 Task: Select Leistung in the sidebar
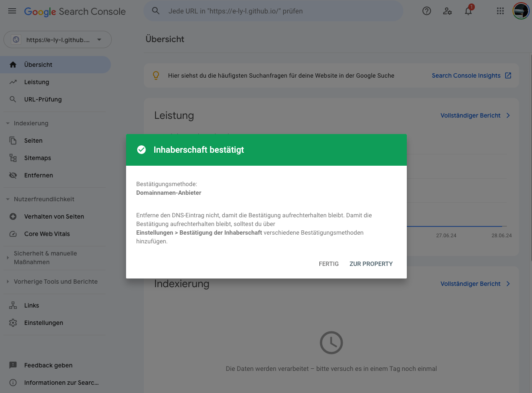pos(37,82)
